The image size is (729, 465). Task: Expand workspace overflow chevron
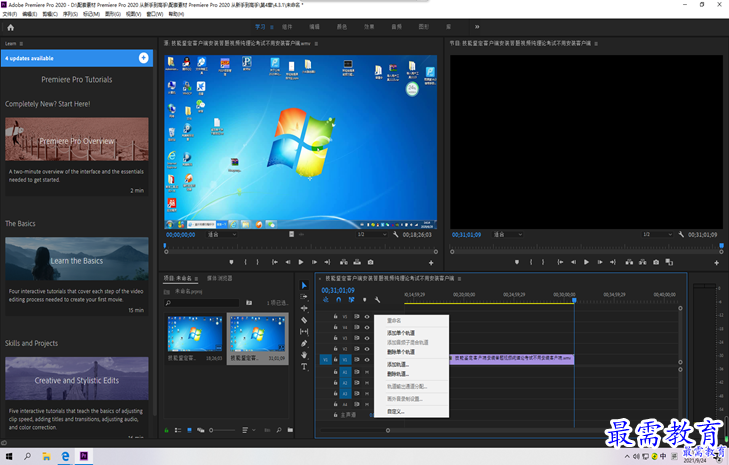[x=477, y=27]
